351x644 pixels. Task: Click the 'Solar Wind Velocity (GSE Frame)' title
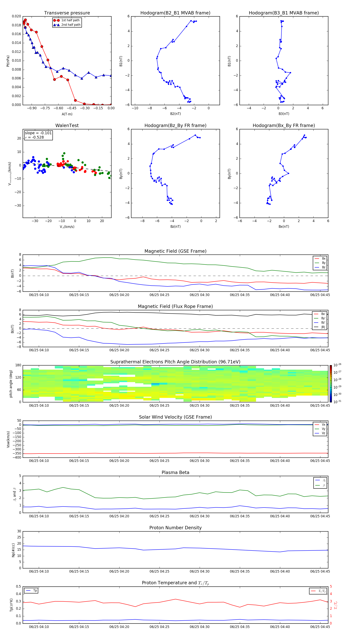(x=175, y=417)
